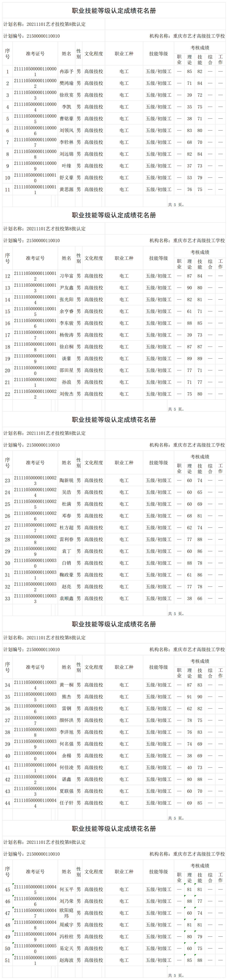228x980 pixels.
Task: Select the name cell 樊鸿瑜
Action: [x=67, y=83]
